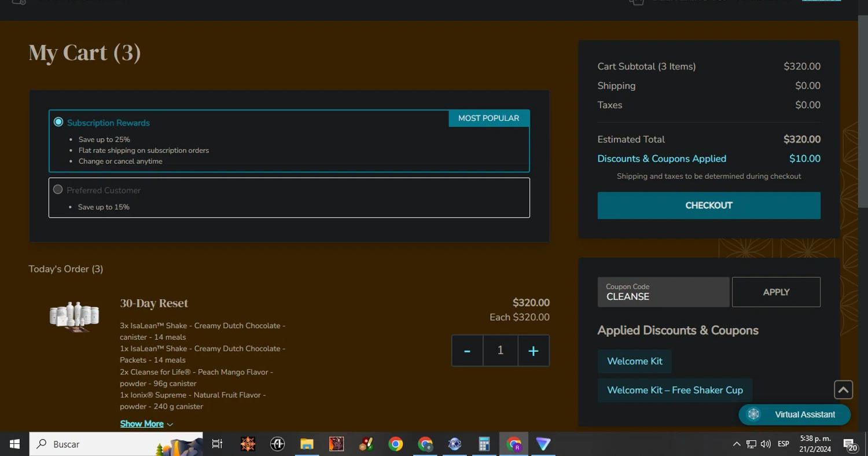The image size is (868, 456).
Task: Click the 'Change or cancel anytime' text
Action: [120, 161]
